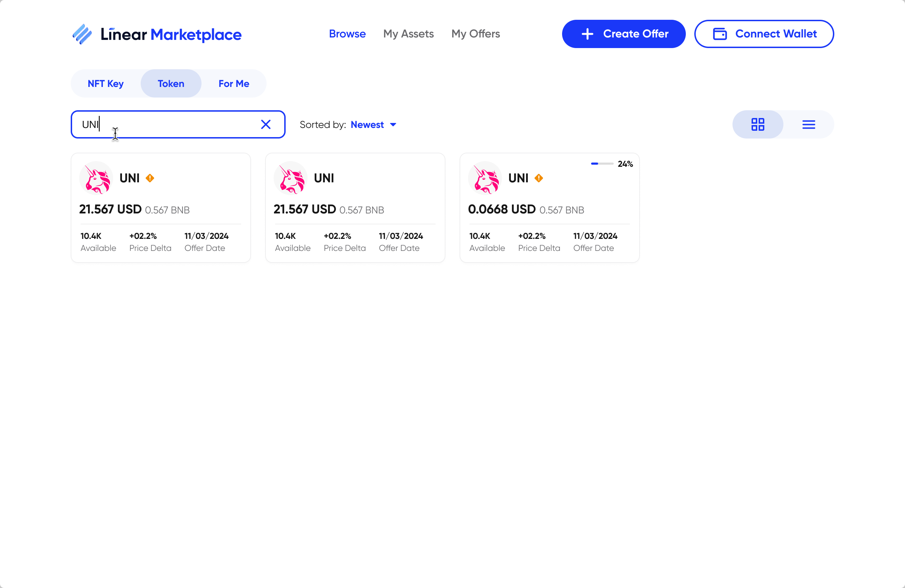Select the Token tab
The image size is (905, 588).
171,83
